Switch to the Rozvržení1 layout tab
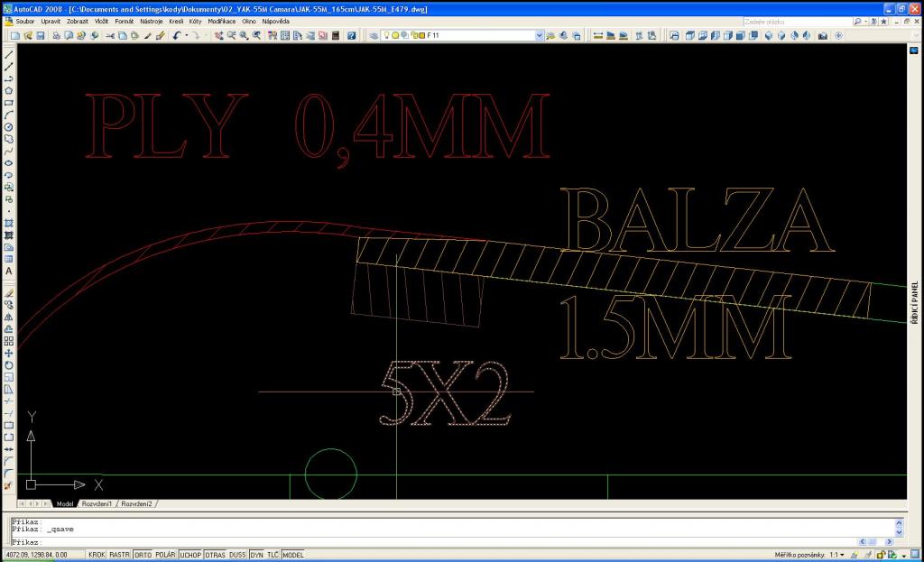Image resolution: width=924 pixels, height=562 pixels. click(98, 503)
